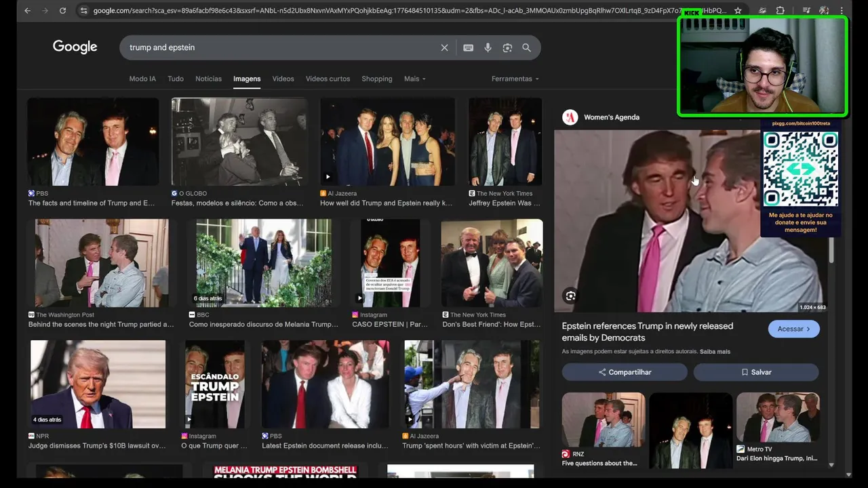Click the Lens search icon on preview image
The width and height of the screenshot is (868, 488).
tap(570, 296)
